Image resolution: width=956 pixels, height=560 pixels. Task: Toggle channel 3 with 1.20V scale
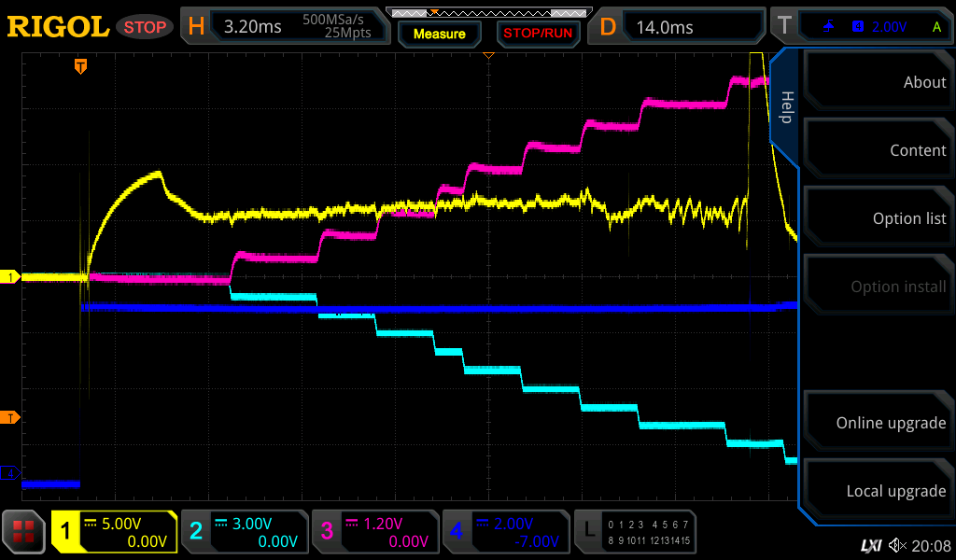(375, 532)
